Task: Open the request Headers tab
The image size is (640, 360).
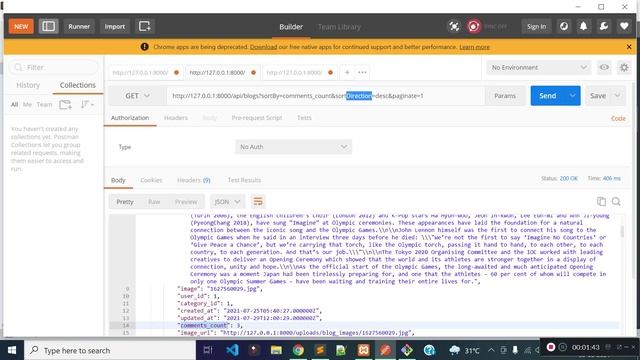Action: (176, 118)
